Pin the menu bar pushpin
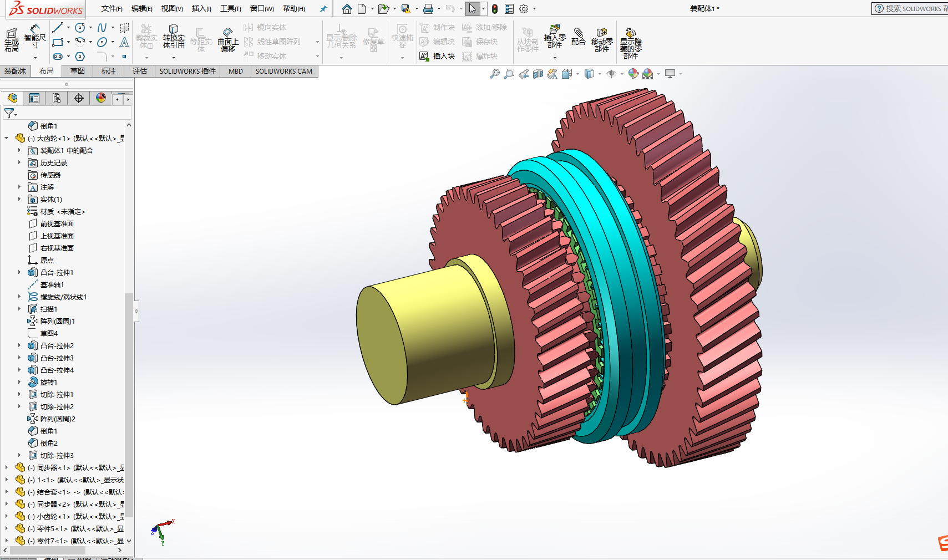 (x=323, y=9)
